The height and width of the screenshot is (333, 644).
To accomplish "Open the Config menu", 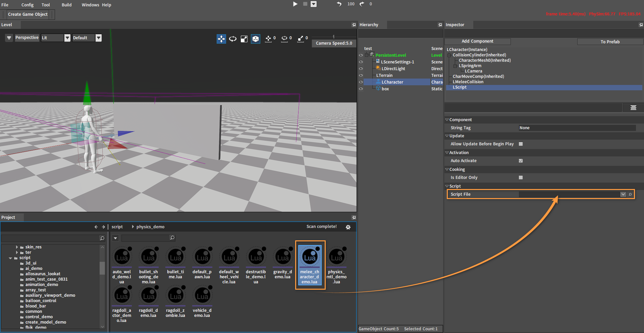I will (x=28, y=5).
